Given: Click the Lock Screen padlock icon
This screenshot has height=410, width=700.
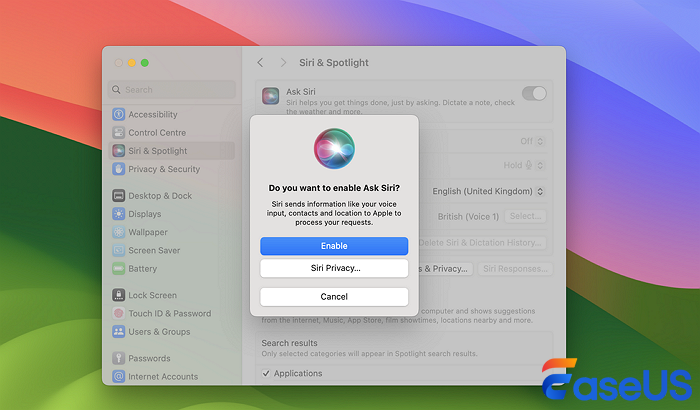Looking at the screenshot, I should pos(118,295).
